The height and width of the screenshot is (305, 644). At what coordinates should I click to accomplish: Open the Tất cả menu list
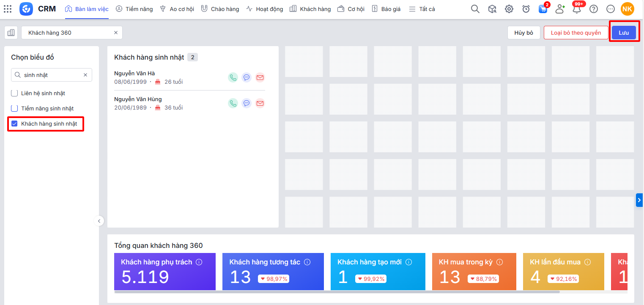click(422, 9)
